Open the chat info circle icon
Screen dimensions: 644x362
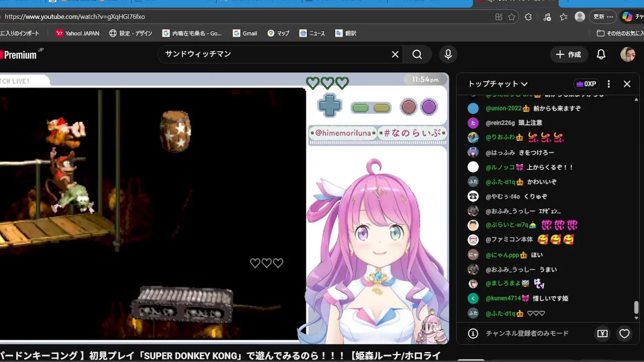click(473, 333)
